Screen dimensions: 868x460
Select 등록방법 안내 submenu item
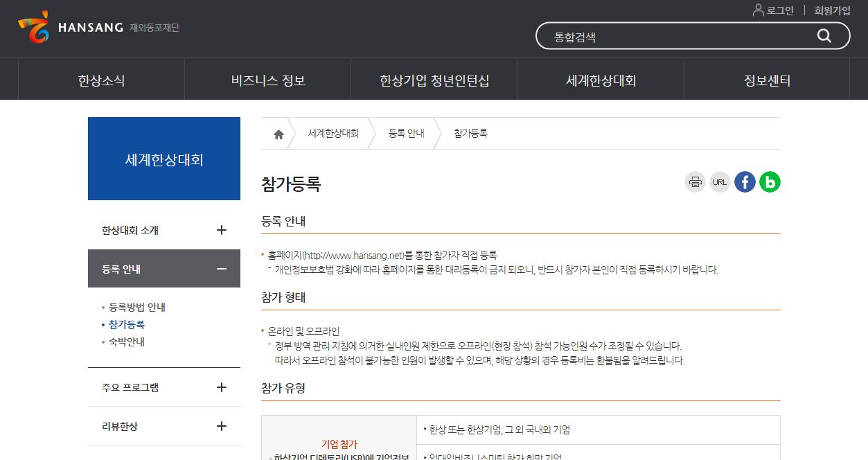[x=137, y=307]
